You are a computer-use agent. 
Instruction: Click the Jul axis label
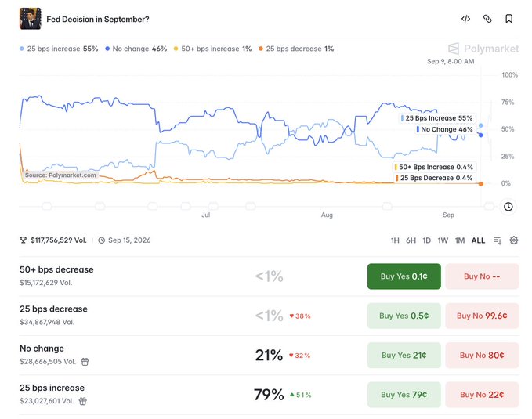[205, 215]
